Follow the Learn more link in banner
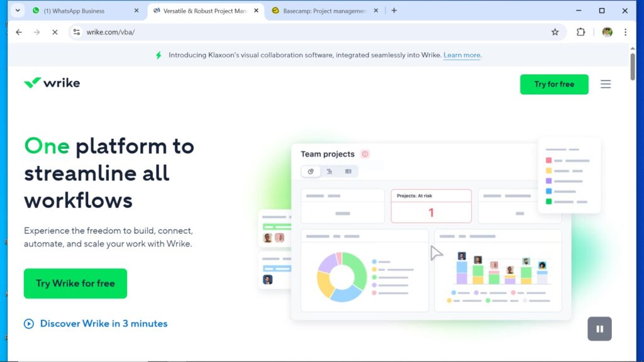 pyautogui.click(x=462, y=55)
